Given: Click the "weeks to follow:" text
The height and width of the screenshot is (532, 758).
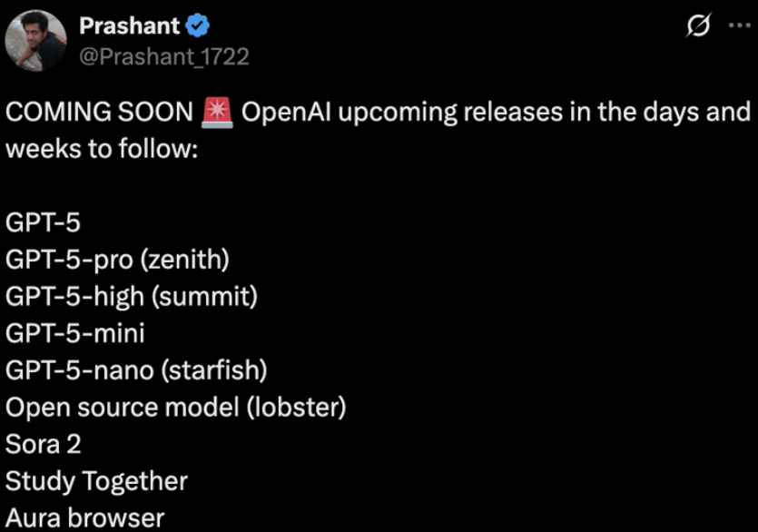Looking at the screenshot, I should (102, 149).
